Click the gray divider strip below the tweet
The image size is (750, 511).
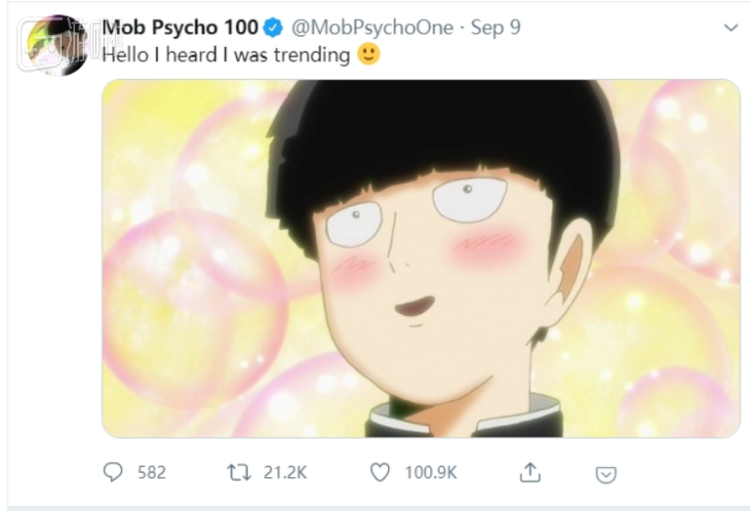(x=375, y=507)
